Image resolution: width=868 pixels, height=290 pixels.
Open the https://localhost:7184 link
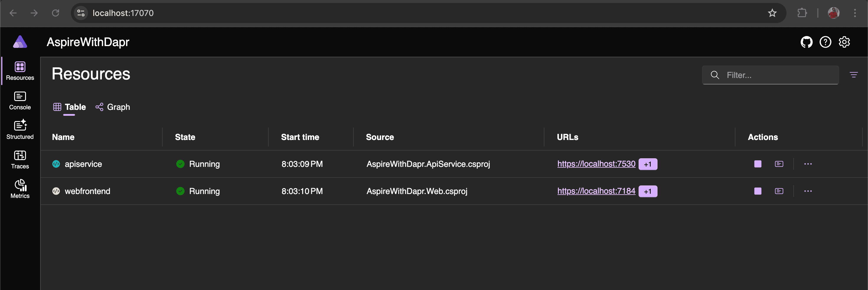pos(596,191)
